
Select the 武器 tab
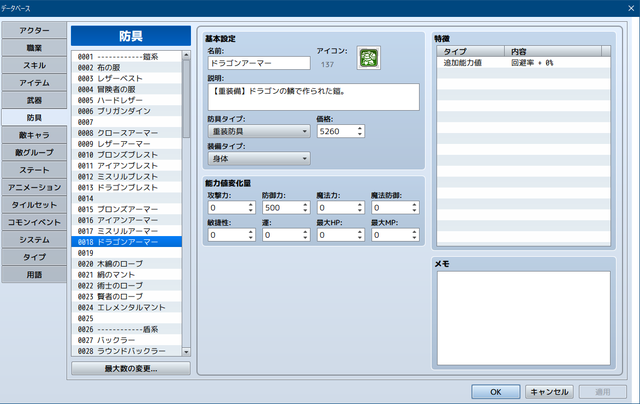34,100
